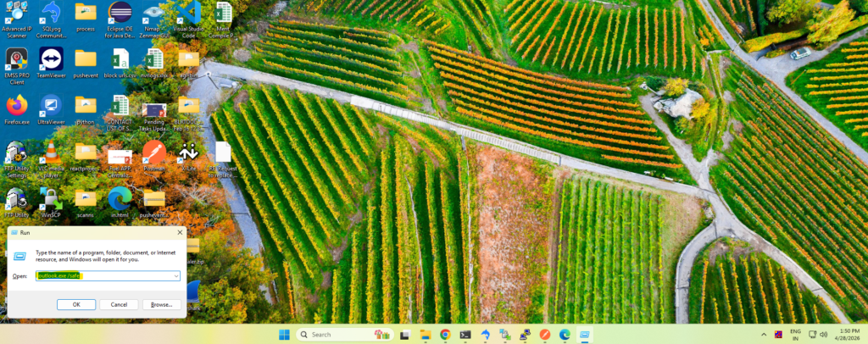Open the TeamViewer desktop shortcut

point(51,59)
